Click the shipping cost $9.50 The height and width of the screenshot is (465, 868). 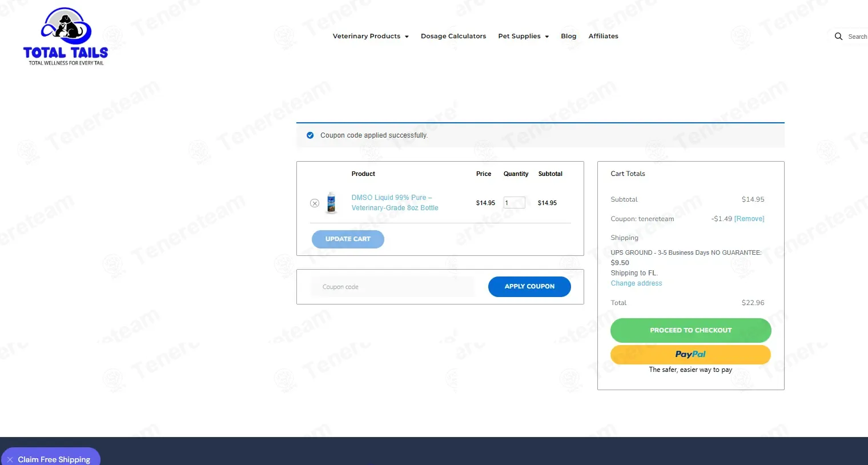click(620, 263)
